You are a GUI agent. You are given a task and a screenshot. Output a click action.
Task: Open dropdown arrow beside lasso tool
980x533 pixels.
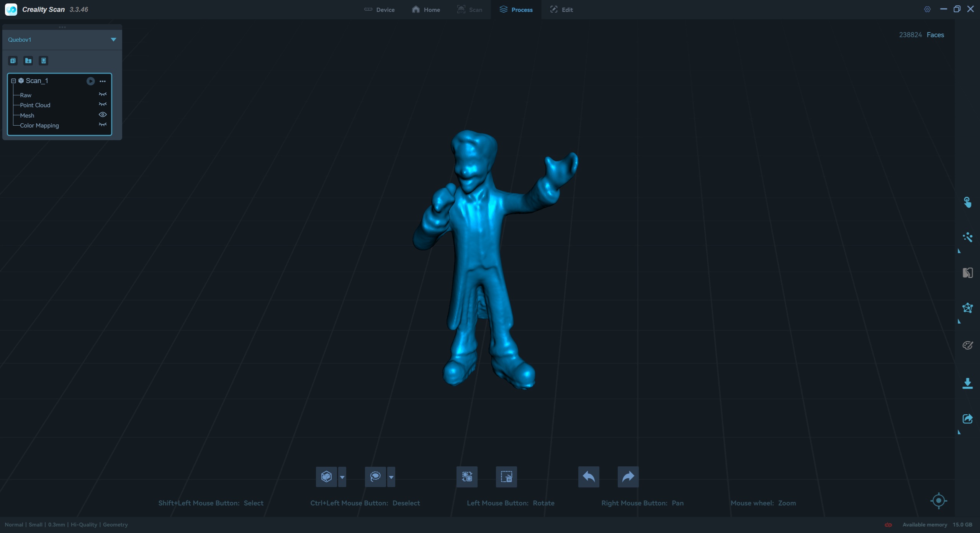[391, 477]
